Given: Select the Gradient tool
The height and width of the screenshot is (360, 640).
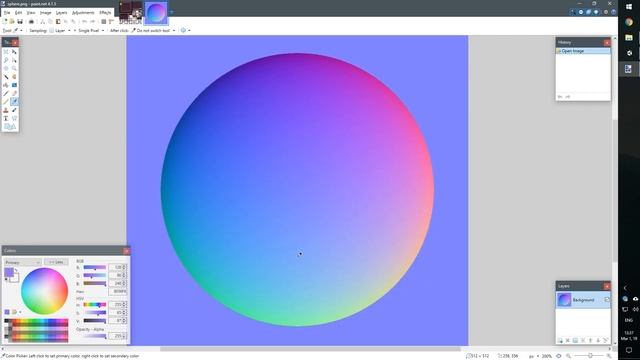Looking at the screenshot, I should pyautogui.click(x=14, y=85).
